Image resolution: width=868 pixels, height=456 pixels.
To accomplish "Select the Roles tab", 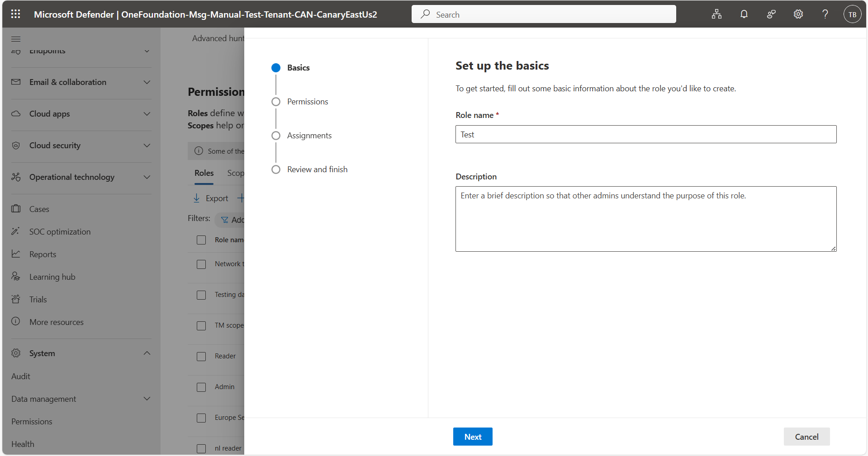I will click(204, 173).
